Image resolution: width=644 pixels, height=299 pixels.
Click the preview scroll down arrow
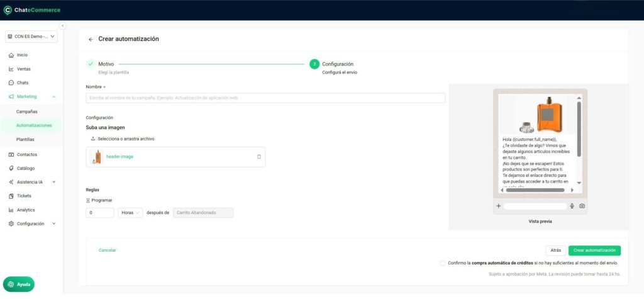579,183
